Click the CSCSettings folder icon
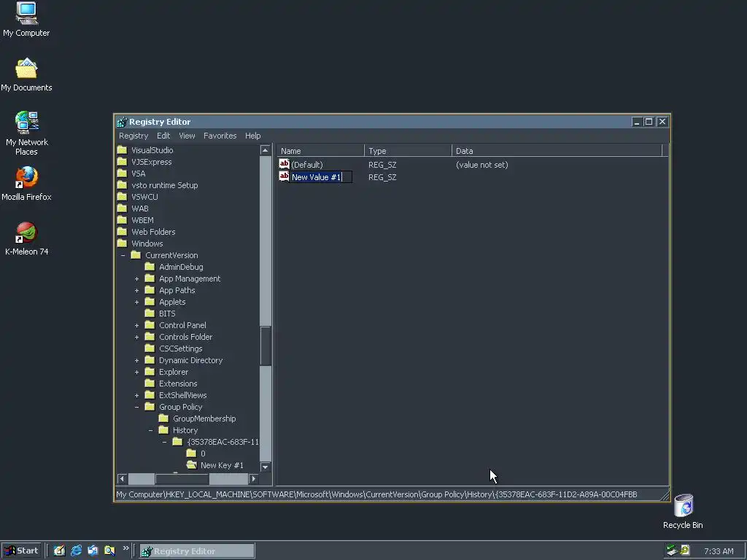The image size is (747, 560). (x=150, y=349)
